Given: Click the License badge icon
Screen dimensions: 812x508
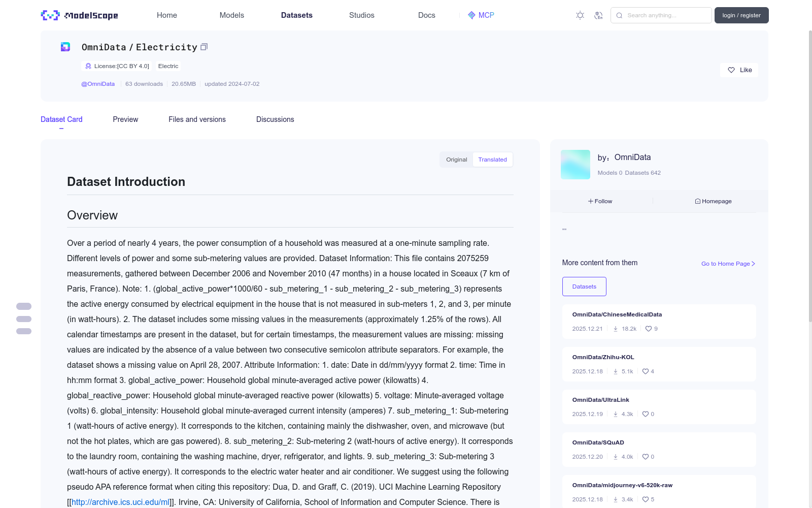Looking at the screenshot, I should 88,66.
